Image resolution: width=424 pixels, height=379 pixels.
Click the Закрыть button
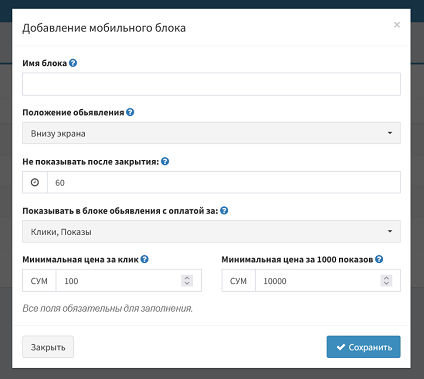[x=48, y=347]
